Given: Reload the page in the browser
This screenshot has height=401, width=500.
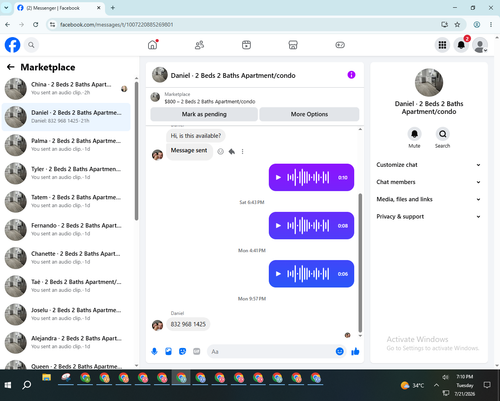Looking at the screenshot, I should pyautogui.click(x=35, y=24).
